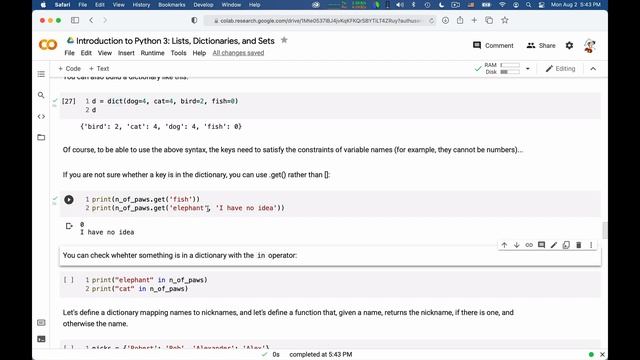Click the Safari forward button

point(105,20)
